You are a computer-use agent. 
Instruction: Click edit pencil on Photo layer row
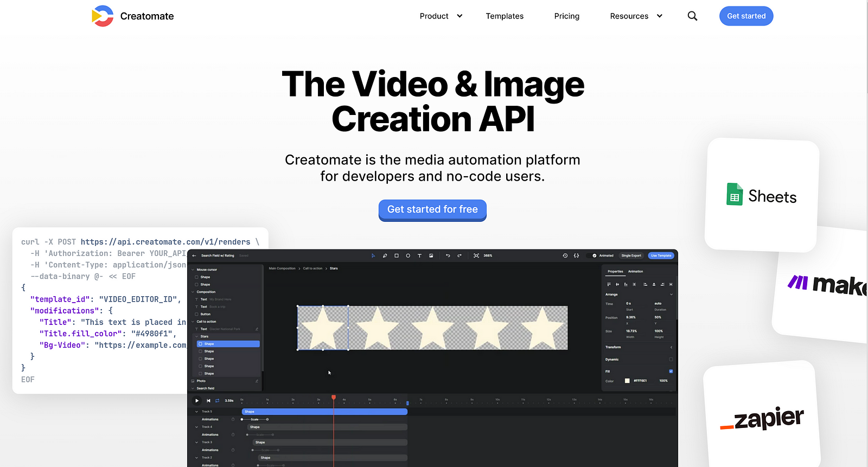point(257,381)
